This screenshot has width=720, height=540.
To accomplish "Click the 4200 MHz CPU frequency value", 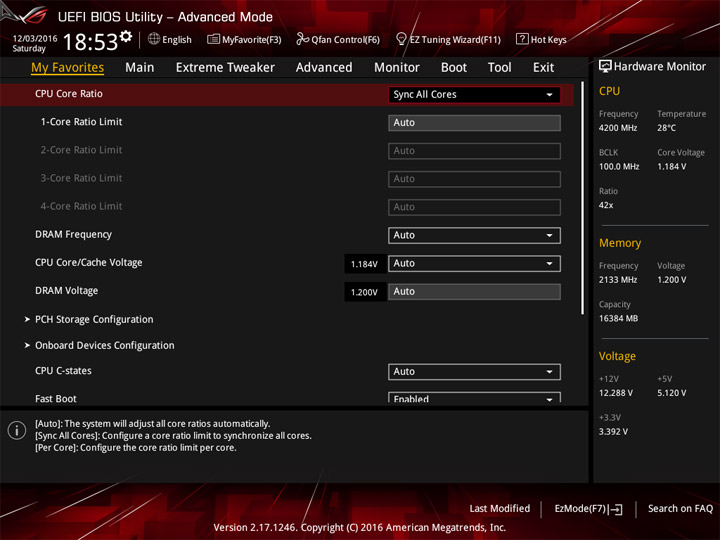I will point(618,128).
